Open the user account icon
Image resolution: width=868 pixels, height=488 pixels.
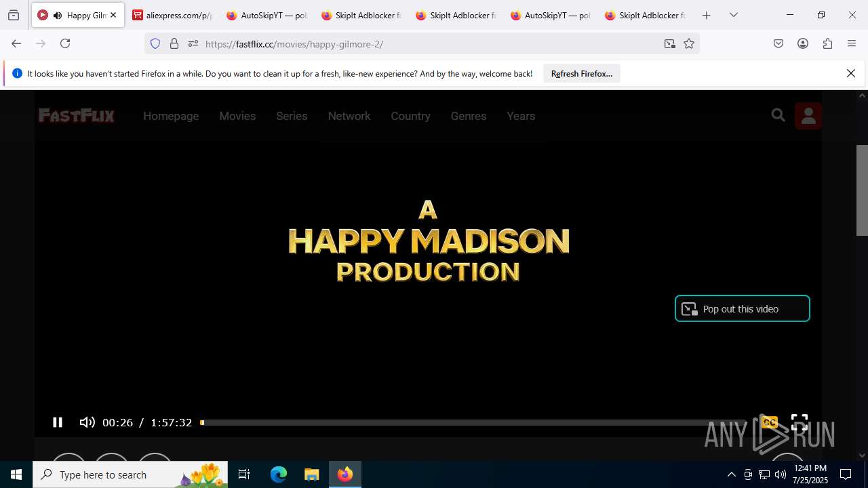[808, 116]
